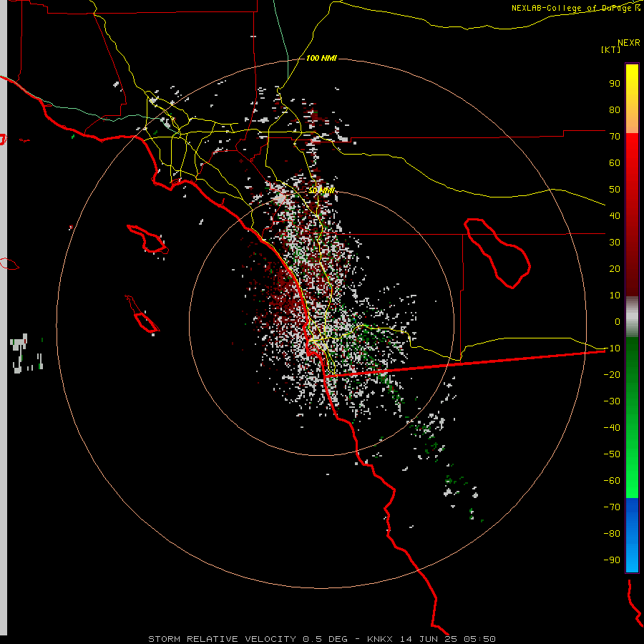Click the 50 NMI range ring label

321,190
